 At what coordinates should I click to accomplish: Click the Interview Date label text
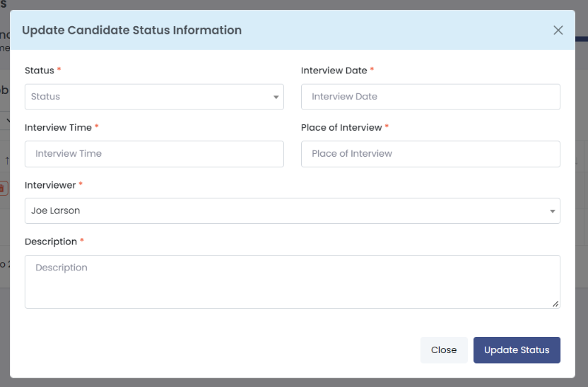pyautogui.click(x=334, y=71)
